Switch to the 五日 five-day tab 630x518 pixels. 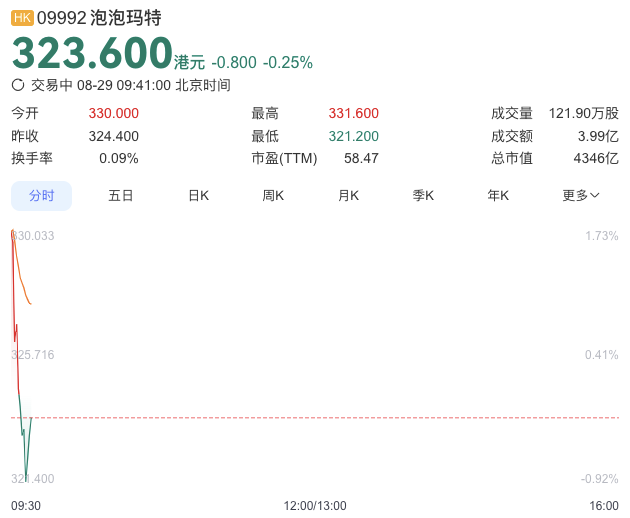pyautogui.click(x=121, y=196)
